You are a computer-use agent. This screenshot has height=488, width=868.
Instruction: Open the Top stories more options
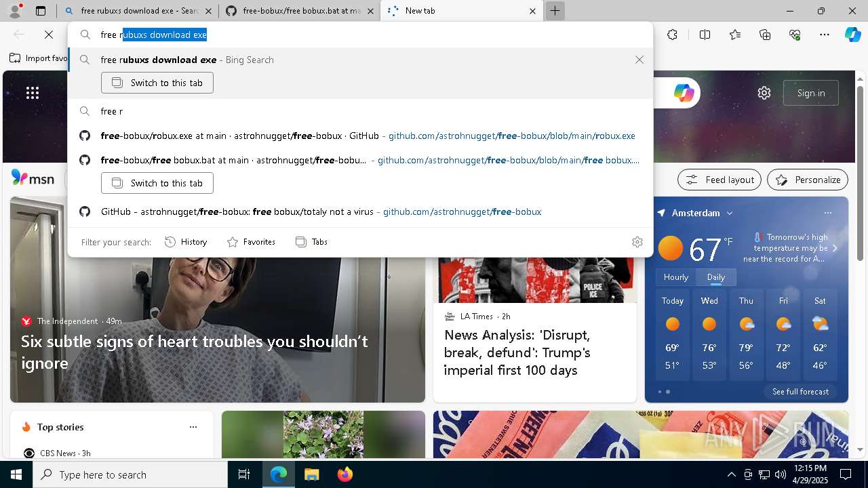coord(193,427)
